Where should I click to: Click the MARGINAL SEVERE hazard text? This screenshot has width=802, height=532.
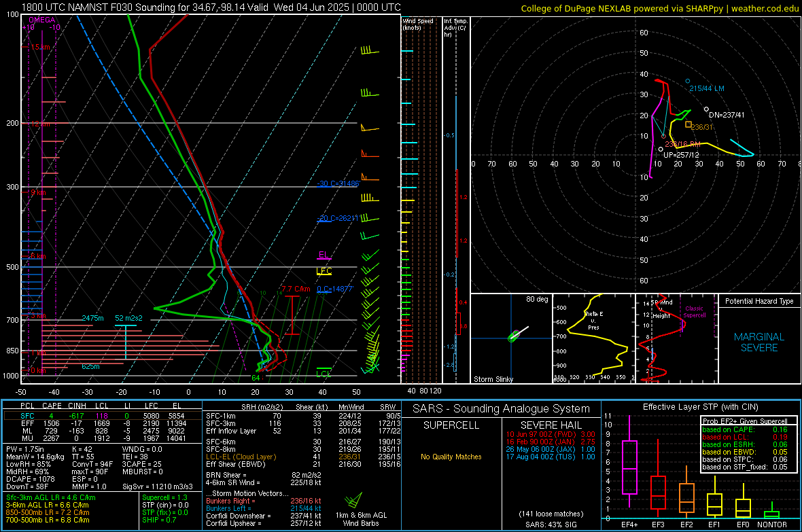coord(759,342)
